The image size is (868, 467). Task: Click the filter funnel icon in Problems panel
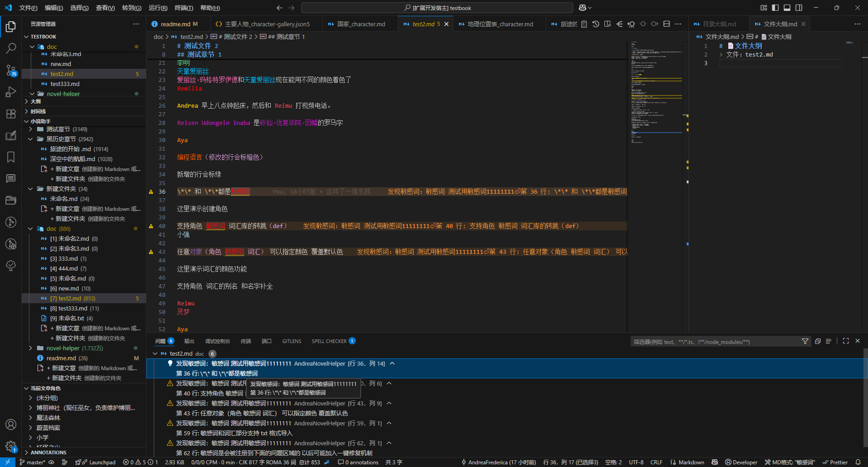[805, 341]
